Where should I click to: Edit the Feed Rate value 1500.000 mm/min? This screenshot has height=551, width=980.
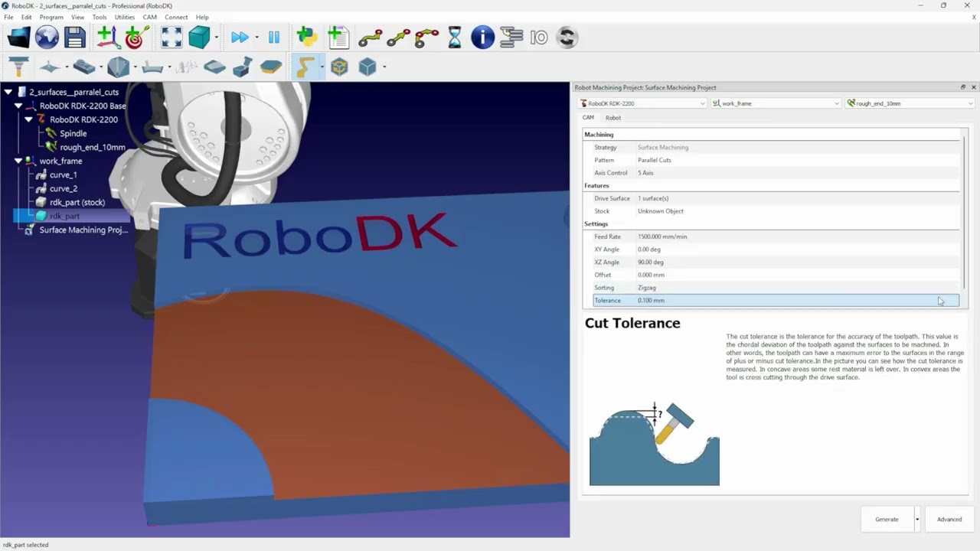pyautogui.click(x=662, y=236)
